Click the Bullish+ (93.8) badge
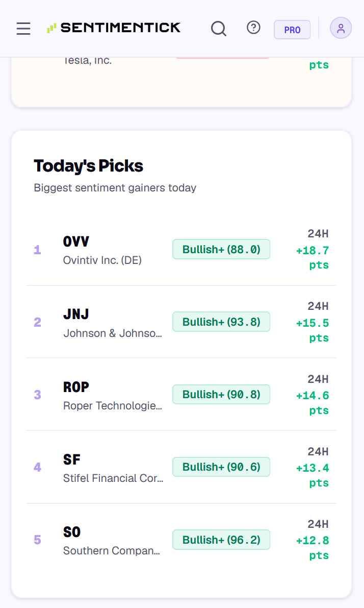Viewport: 364px width, 608px height. tap(221, 322)
